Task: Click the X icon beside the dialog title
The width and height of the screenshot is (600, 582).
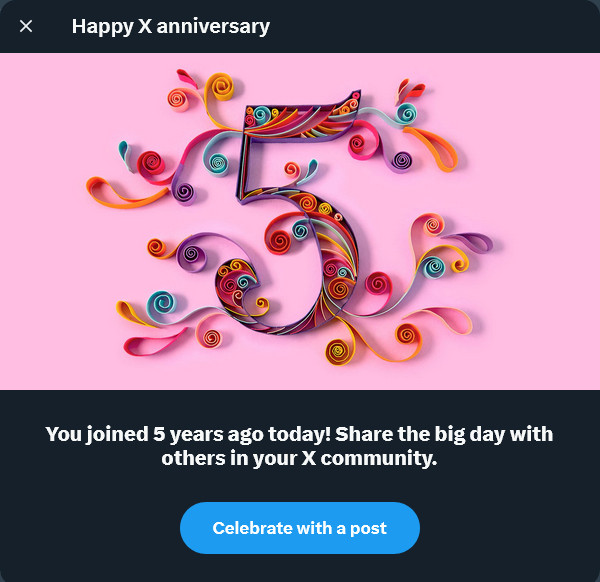Action: [26, 26]
